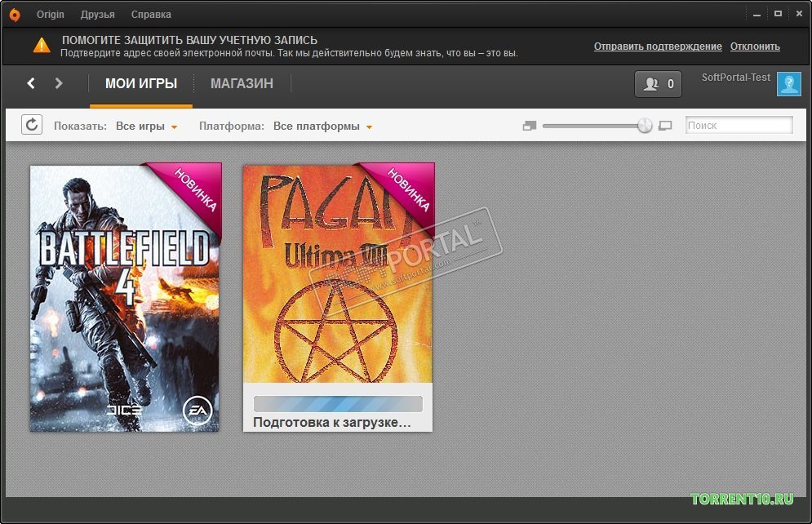
Task: Go back with the left arrow
Action: 31,83
